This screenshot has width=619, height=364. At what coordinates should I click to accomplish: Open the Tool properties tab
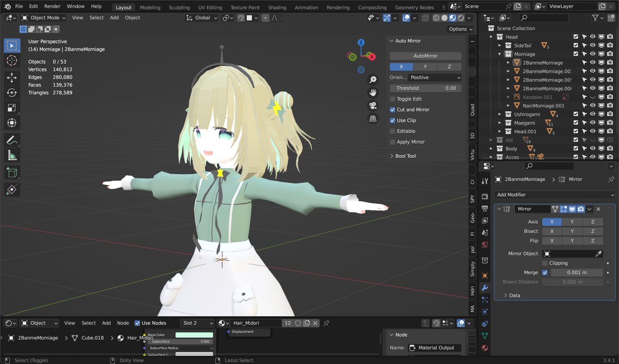(484, 181)
